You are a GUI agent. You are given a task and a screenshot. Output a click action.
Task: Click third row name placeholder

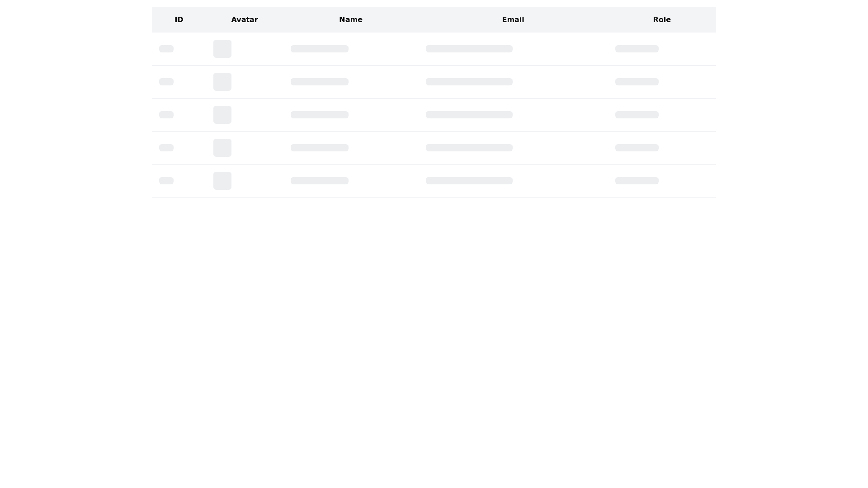tap(320, 115)
